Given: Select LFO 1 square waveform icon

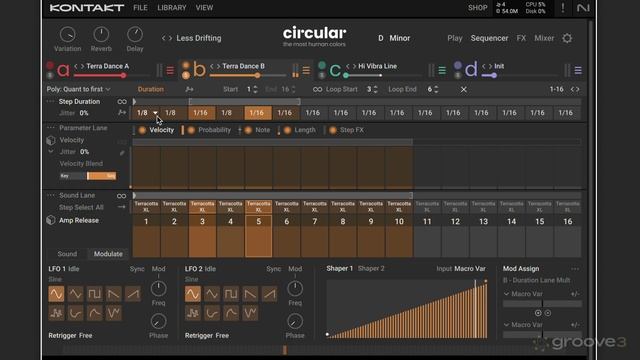Looking at the screenshot, I should tap(95, 294).
